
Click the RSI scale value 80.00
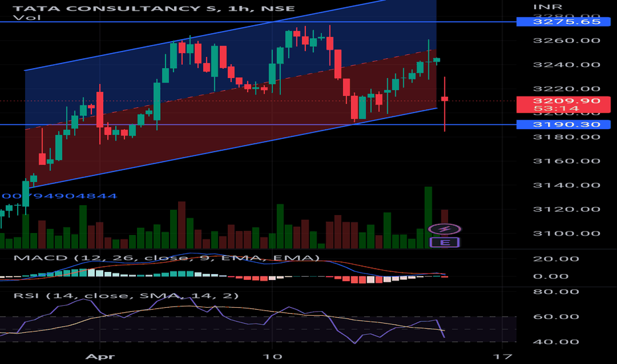point(555,292)
